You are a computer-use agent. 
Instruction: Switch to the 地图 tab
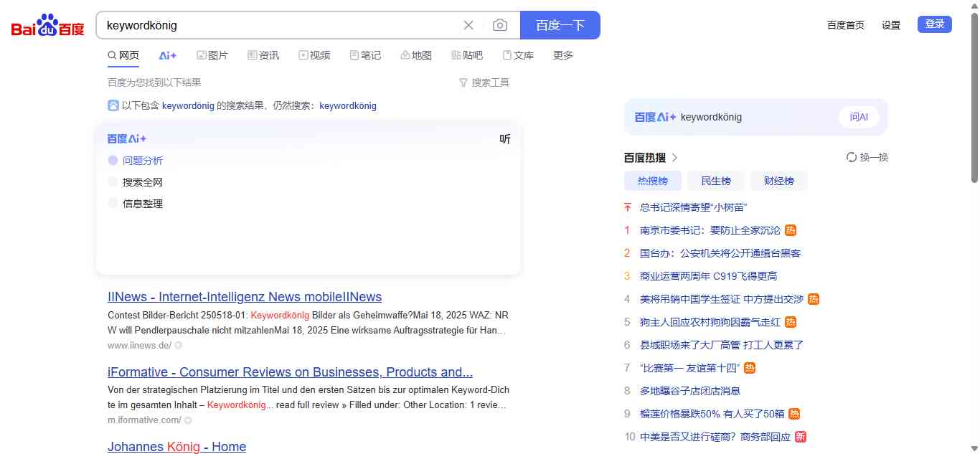(x=417, y=55)
